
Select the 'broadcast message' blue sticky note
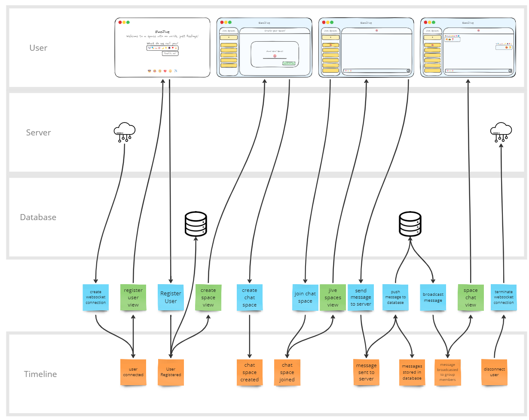coord(433,297)
